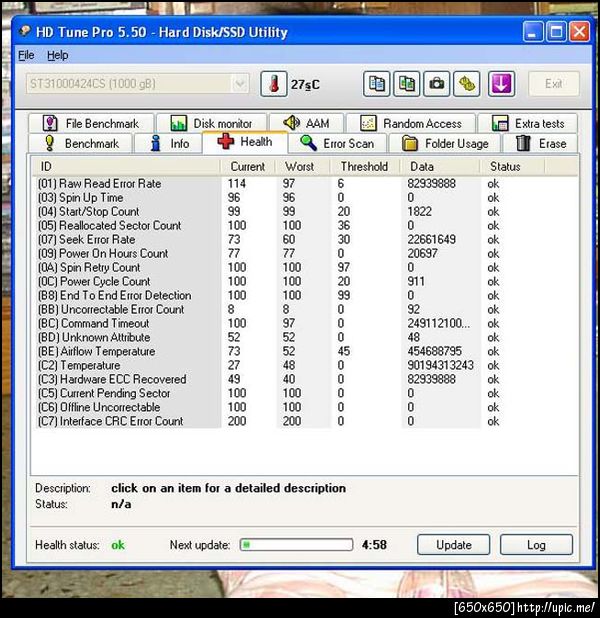Select the Unknown Attribute row

click(x=304, y=337)
